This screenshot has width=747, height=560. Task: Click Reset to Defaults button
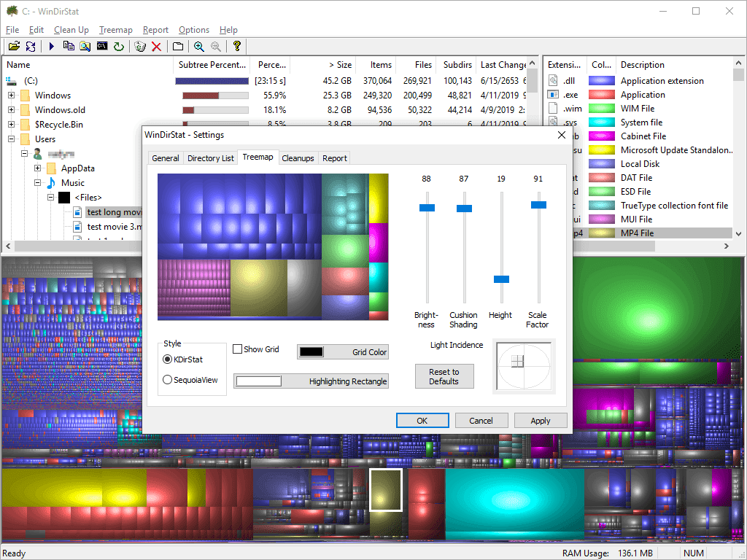pos(444,376)
